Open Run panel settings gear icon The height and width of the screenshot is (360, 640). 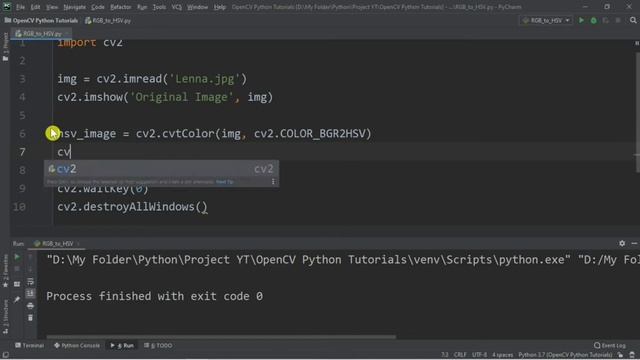[x=622, y=243]
